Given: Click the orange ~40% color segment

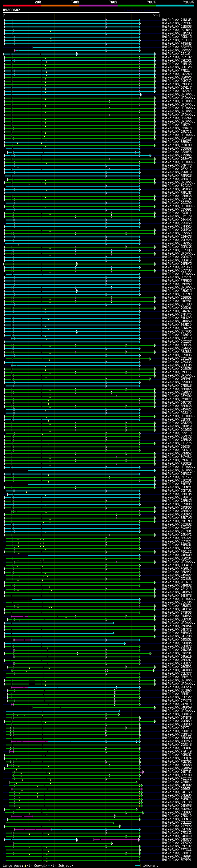Looking at the screenshot, I should [x=60, y=6].
